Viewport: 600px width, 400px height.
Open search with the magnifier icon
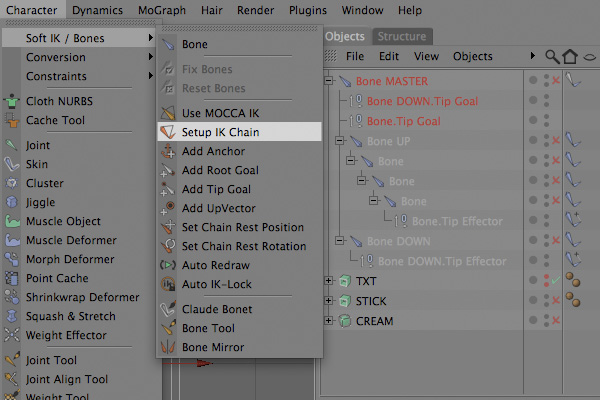552,57
